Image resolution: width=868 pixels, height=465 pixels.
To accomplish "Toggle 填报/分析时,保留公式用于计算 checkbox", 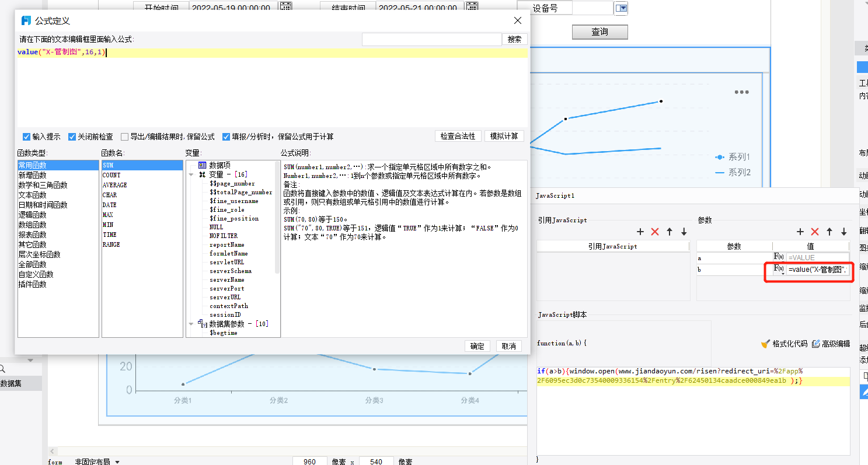I will click(x=226, y=137).
